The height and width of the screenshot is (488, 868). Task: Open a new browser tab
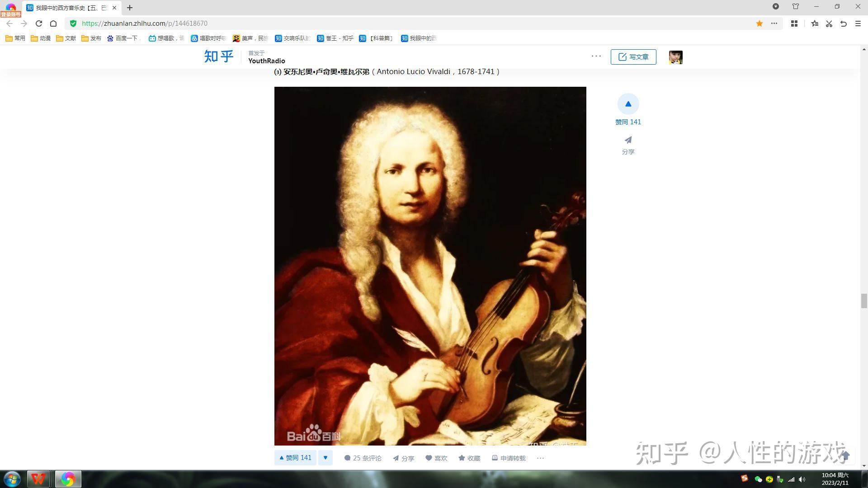pyautogui.click(x=130, y=8)
